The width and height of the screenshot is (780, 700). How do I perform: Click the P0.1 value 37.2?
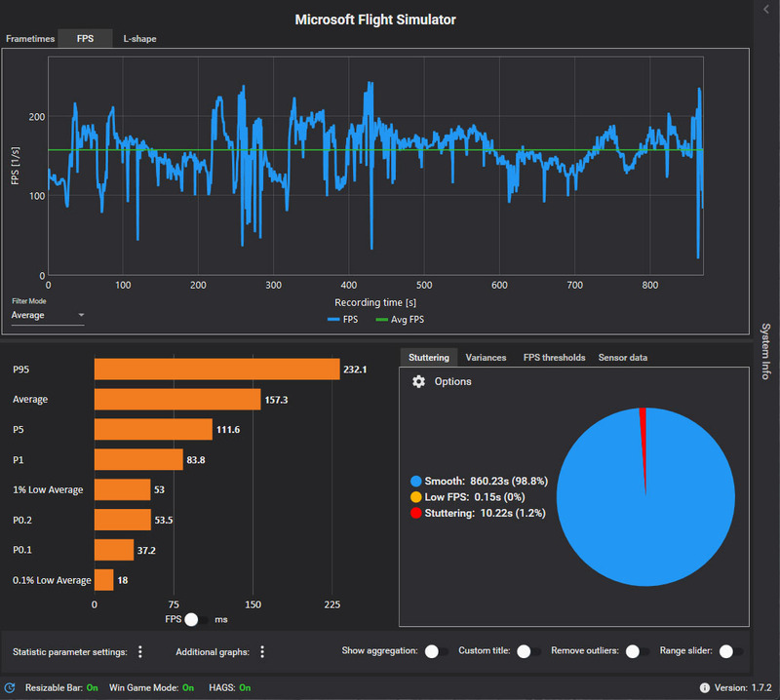coord(146,551)
